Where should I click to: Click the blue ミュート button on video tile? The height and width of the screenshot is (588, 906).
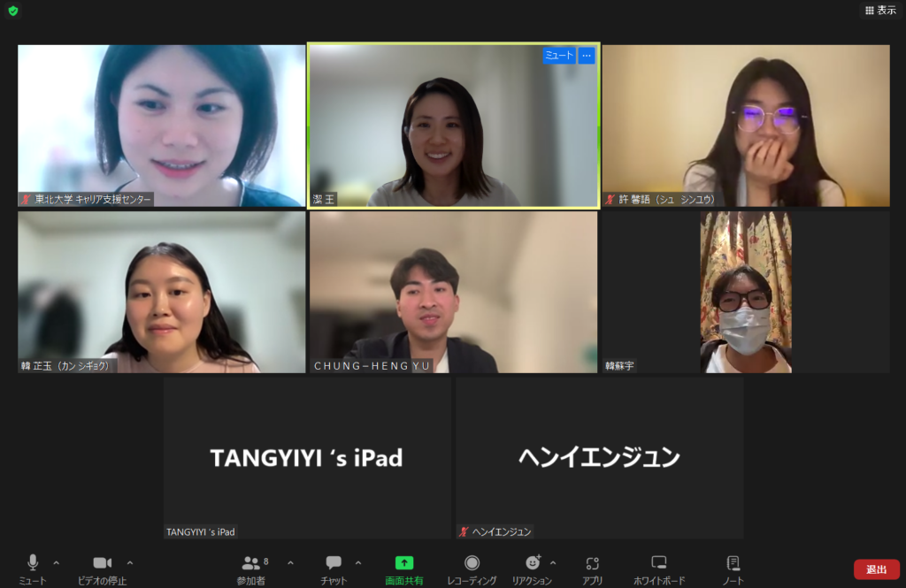[x=558, y=55]
